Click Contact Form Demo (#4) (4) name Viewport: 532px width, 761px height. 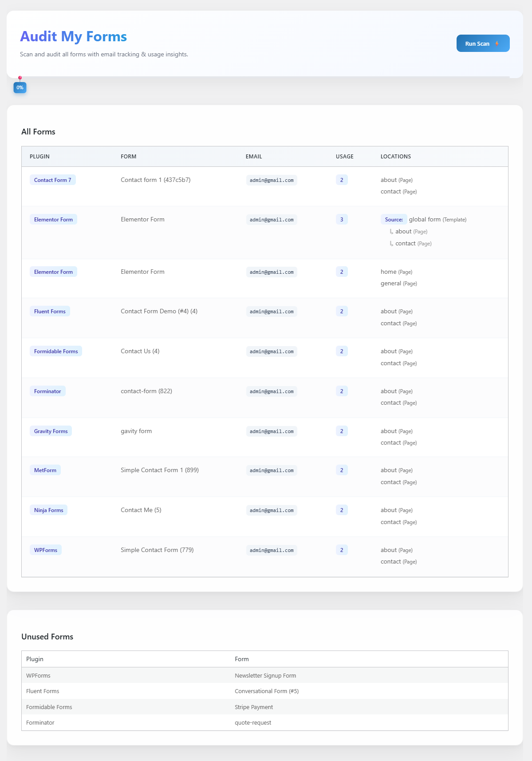coord(159,311)
